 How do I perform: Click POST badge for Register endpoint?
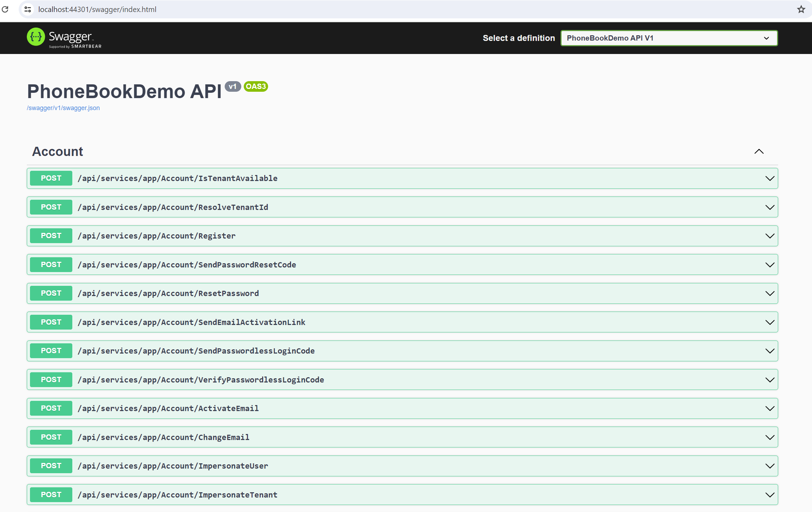click(51, 236)
